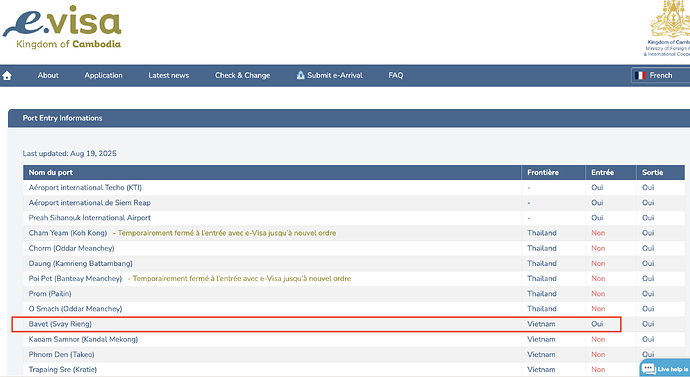Select Kaoam Samnor (Kandal Mekong) port name
The width and height of the screenshot is (690, 377).
83,339
